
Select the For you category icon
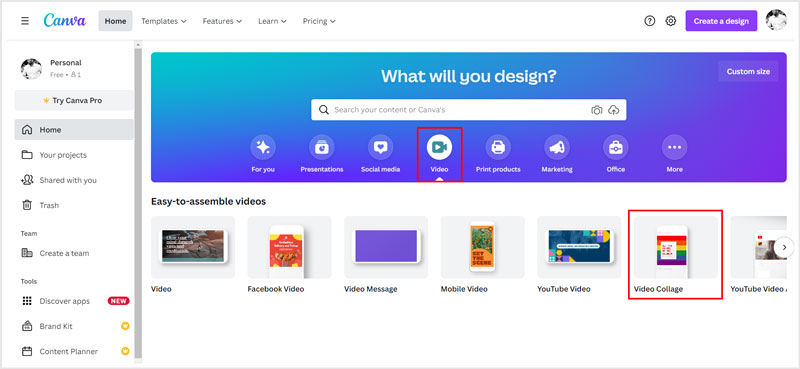pyautogui.click(x=263, y=148)
